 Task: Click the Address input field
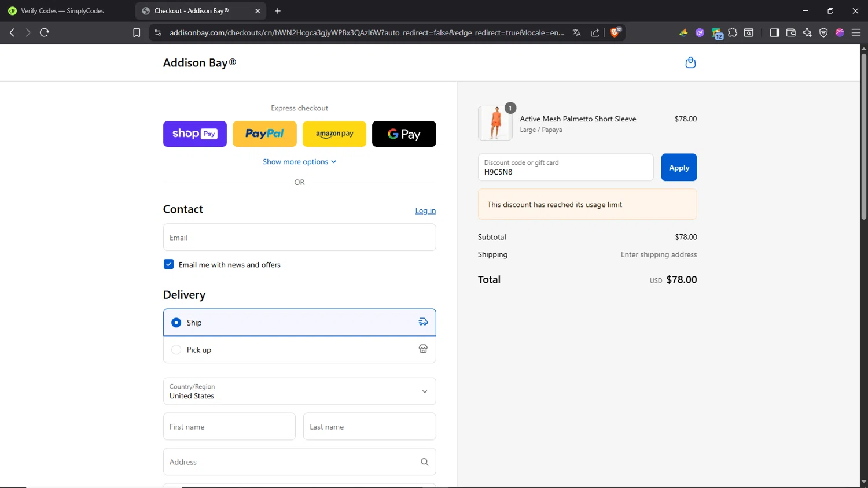[x=299, y=462]
